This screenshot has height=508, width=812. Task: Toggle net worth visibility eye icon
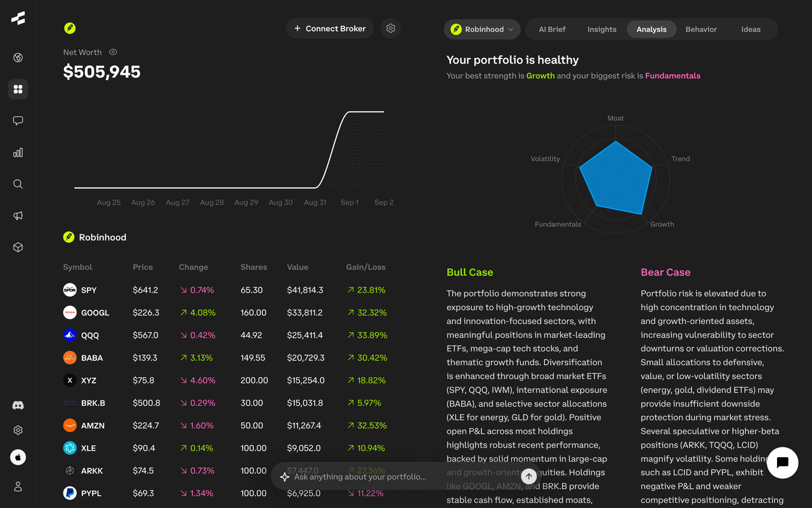coord(113,52)
